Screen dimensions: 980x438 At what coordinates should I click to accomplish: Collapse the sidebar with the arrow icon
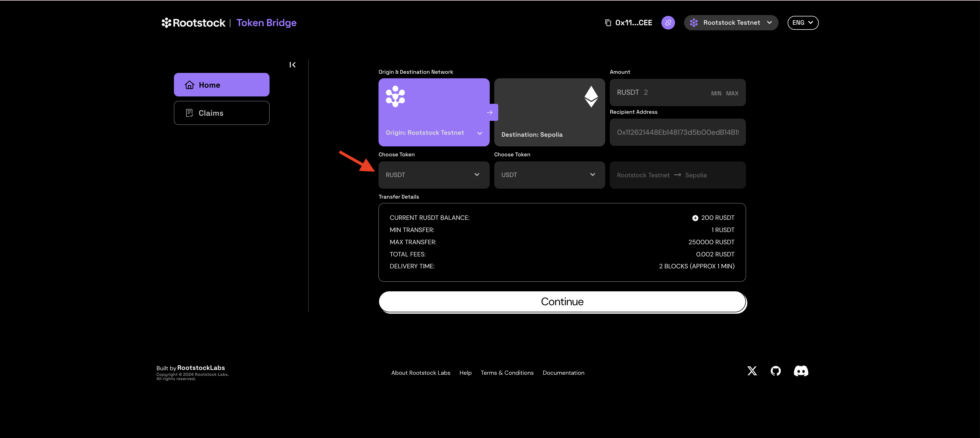click(x=292, y=65)
